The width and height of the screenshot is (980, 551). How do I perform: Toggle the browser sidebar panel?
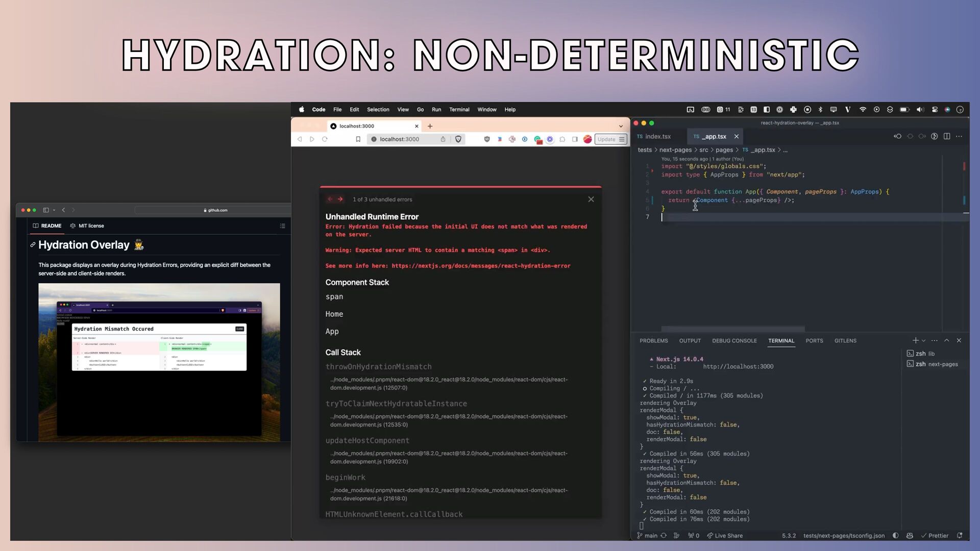575,139
